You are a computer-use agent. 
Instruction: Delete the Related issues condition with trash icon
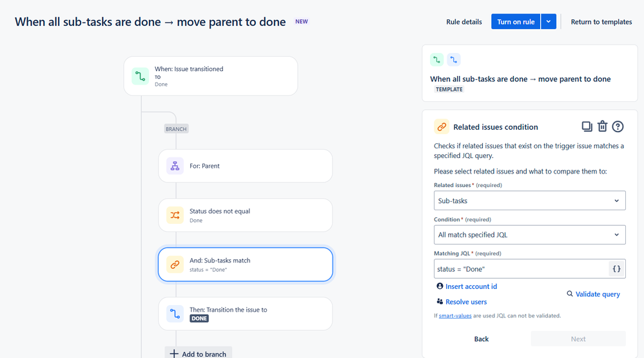pos(602,126)
